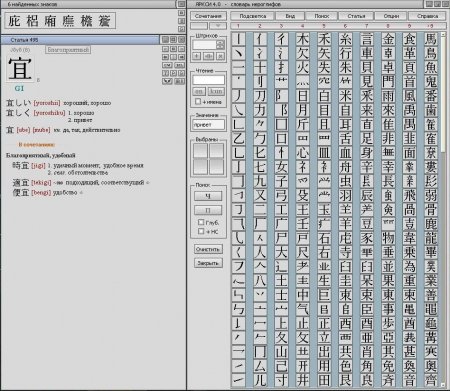450x391 pixels.
Task: Open the Поиск menu
Action: click(x=321, y=16)
